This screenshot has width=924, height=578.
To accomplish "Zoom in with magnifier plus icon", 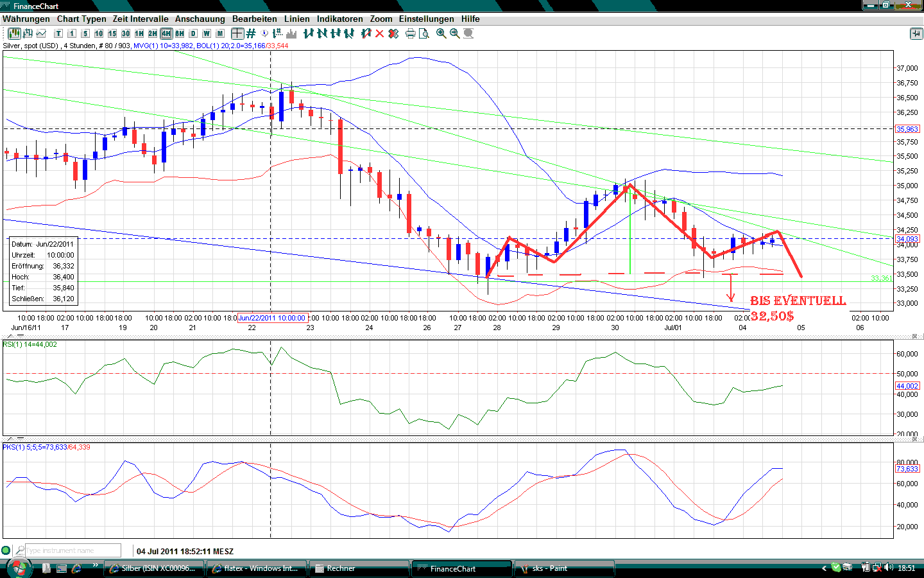I will point(441,33).
